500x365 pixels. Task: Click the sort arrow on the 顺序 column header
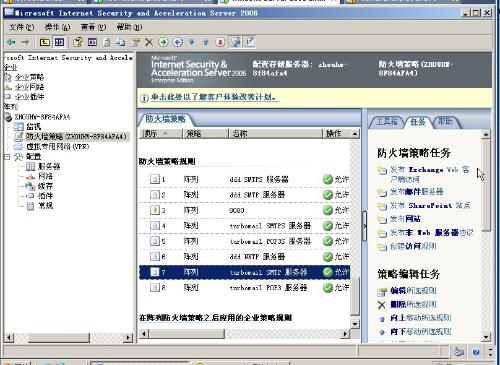coord(166,134)
